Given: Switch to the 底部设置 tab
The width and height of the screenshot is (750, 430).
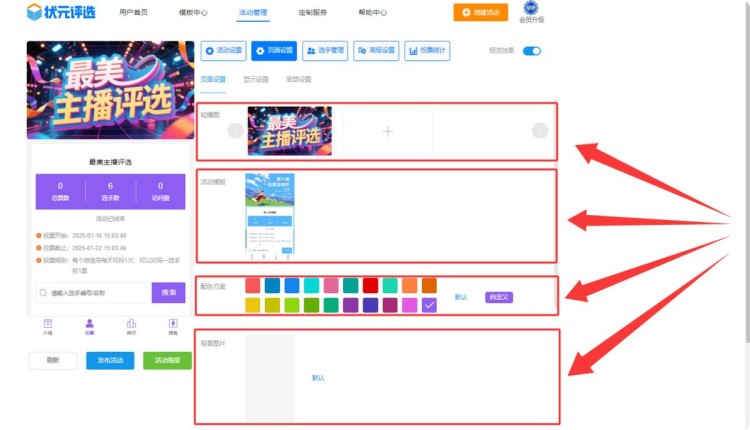Looking at the screenshot, I should click(x=298, y=79).
